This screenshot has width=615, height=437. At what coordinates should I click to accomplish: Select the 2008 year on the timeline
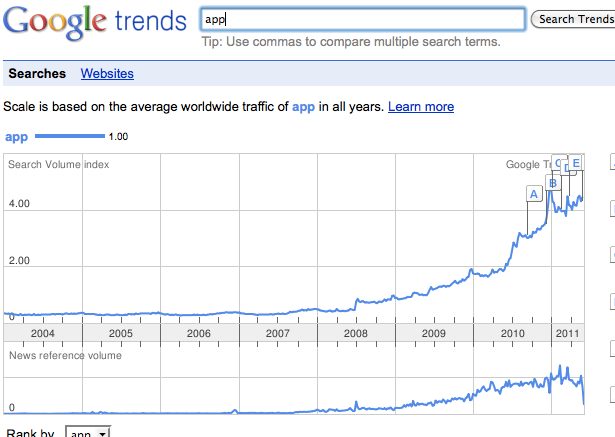coord(356,333)
